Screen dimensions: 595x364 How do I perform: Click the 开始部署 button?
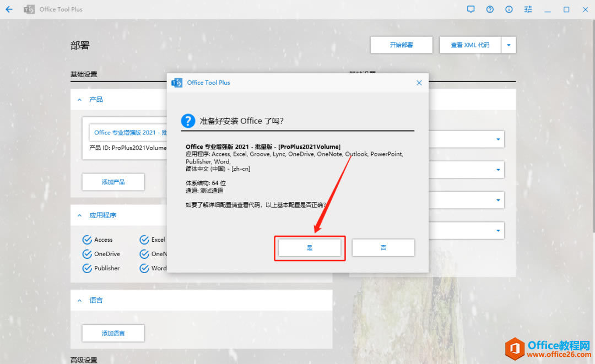pyautogui.click(x=402, y=45)
